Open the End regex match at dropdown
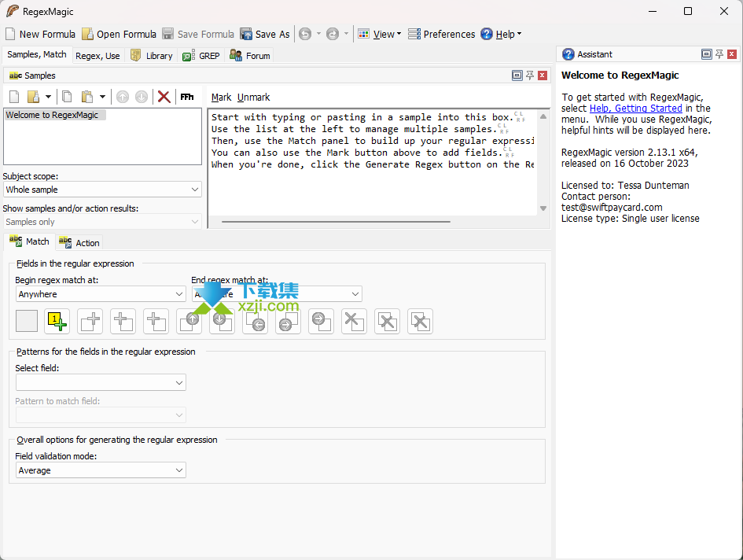The width and height of the screenshot is (743, 560). click(277, 294)
